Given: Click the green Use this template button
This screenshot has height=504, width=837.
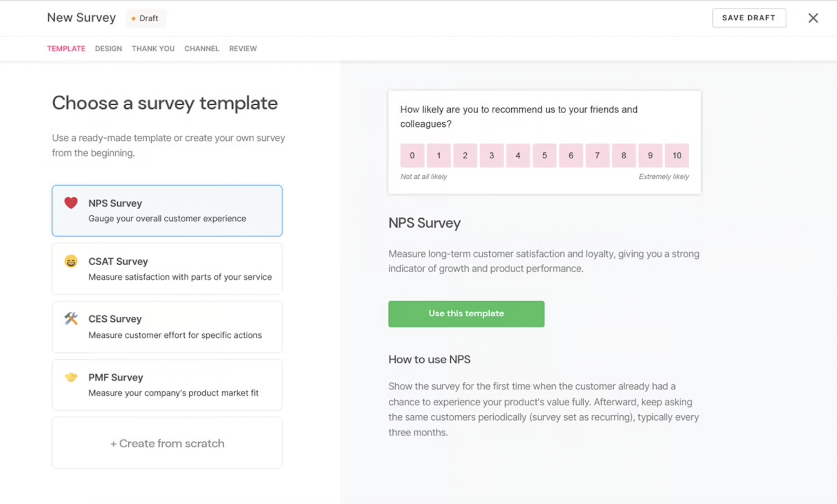Looking at the screenshot, I should [466, 314].
